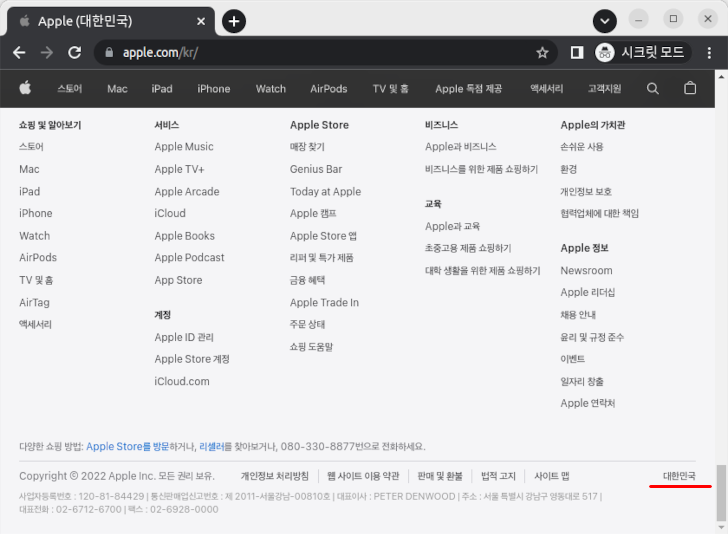Open Apple Trade In link
This screenshot has height=534, width=728.
(324, 302)
